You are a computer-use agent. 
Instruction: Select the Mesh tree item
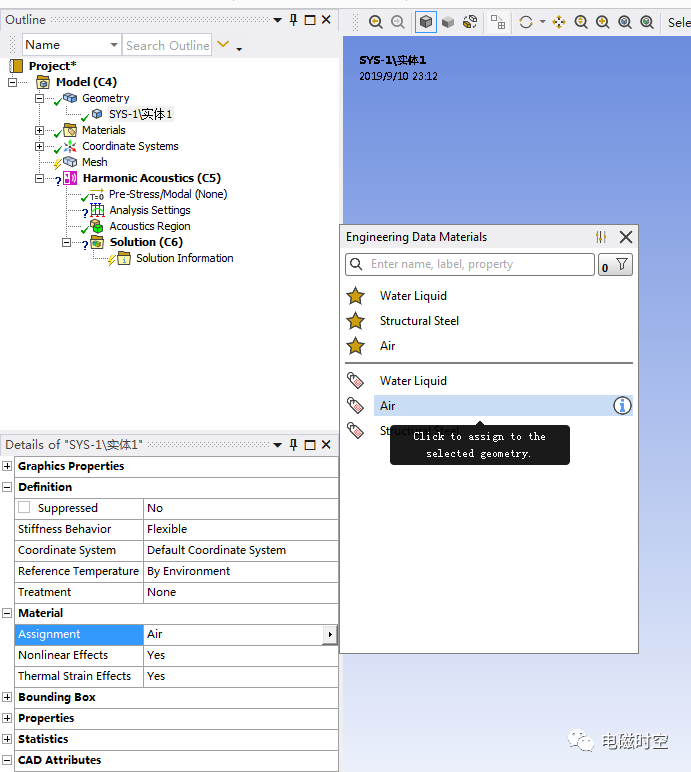(x=94, y=162)
